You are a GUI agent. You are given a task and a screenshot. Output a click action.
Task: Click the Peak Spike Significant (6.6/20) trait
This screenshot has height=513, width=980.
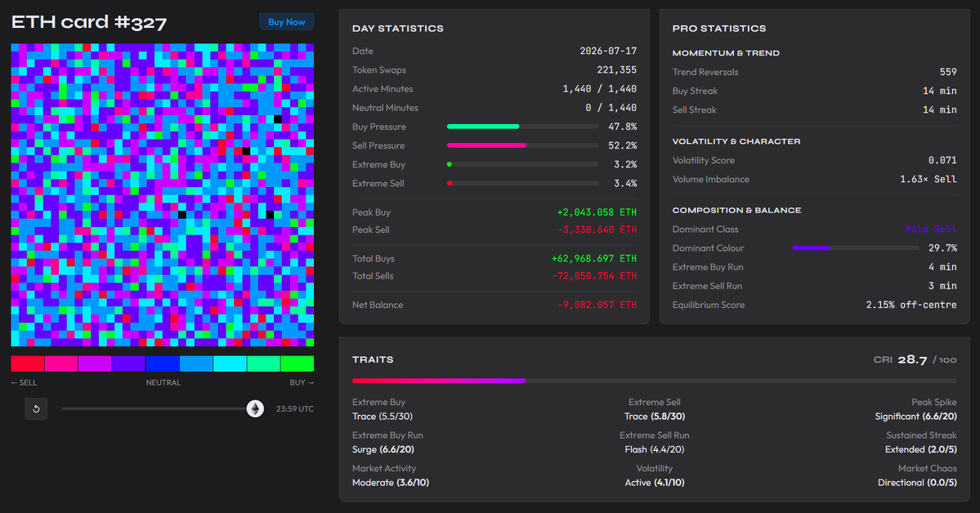point(915,409)
